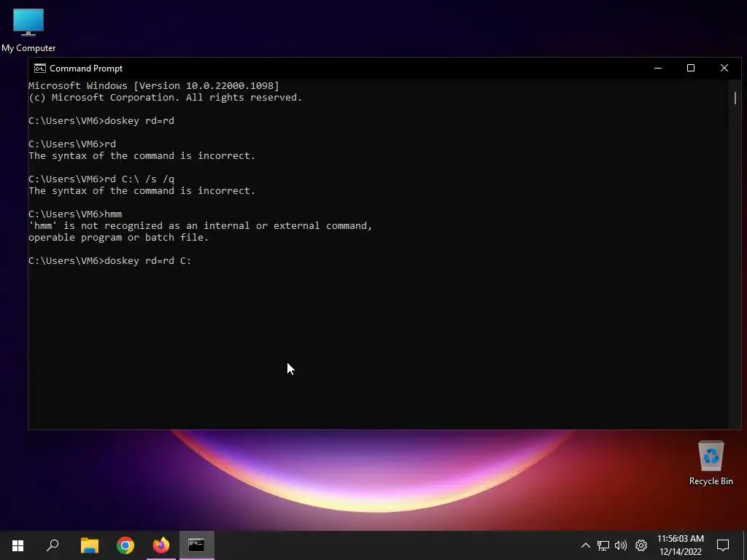This screenshot has height=560, width=747.
Task: Launch File Explorer from taskbar
Action: coord(90,545)
